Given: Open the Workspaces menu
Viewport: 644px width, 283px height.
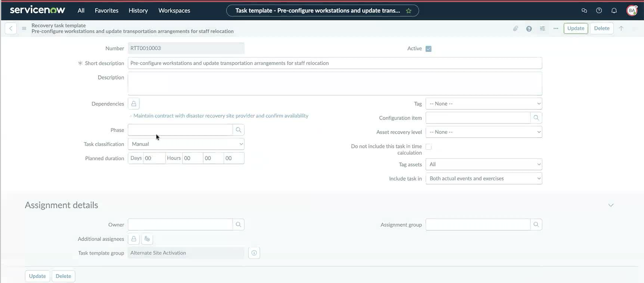Looking at the screenshot, I should click(174, 11).
